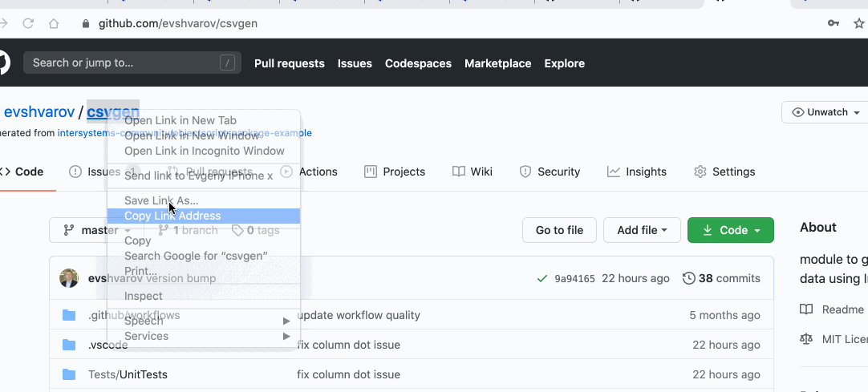This screenshot has height=392, width=868.
Task: Open the Wiki tab
Action: [x=473, y=172]
